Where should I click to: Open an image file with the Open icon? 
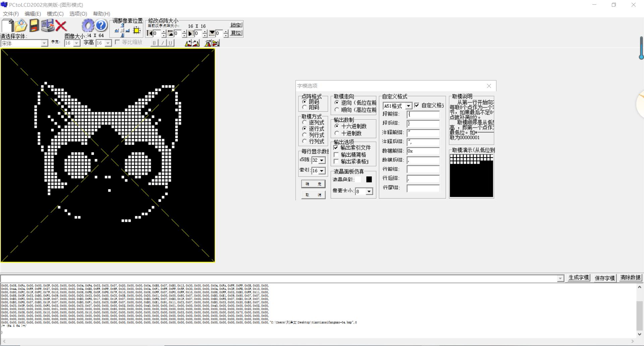pyautogui.click(x=20, y=26)
